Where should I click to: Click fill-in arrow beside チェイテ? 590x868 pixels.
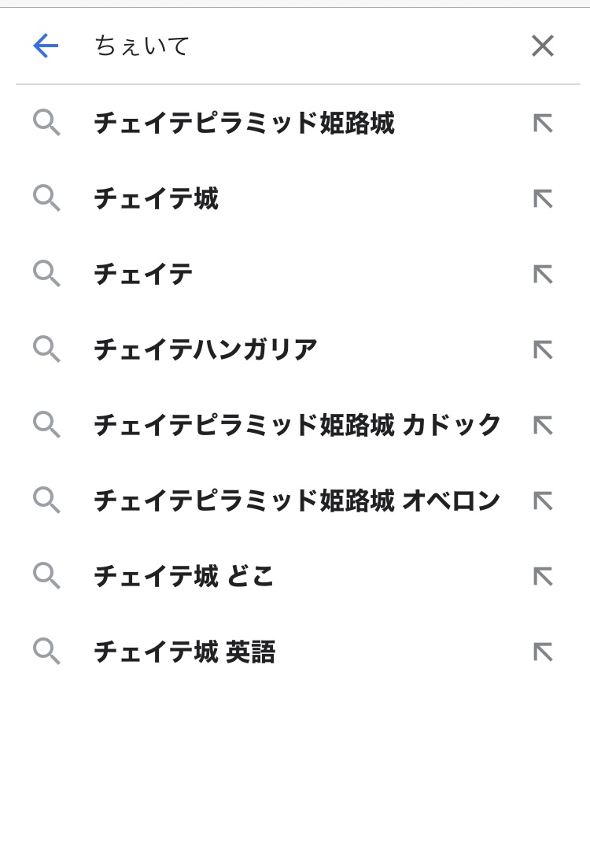click(543, 275)
